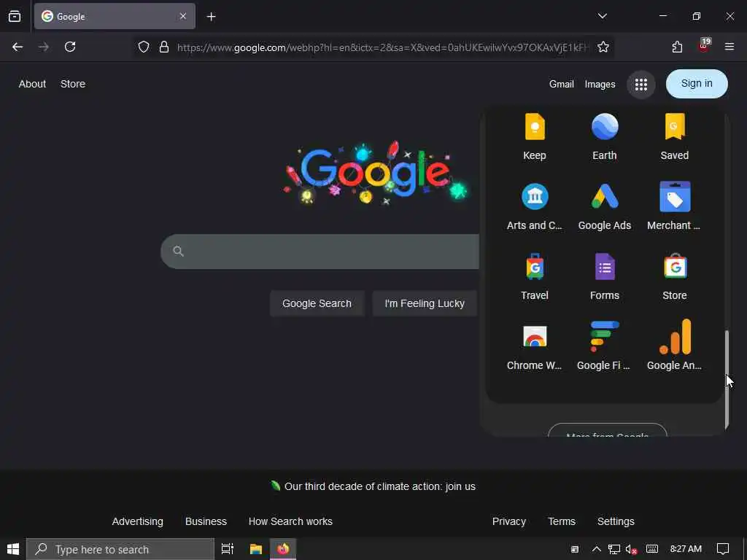Open Terms footer link
This screenshot has height=560, width=747.
point(562,521)
